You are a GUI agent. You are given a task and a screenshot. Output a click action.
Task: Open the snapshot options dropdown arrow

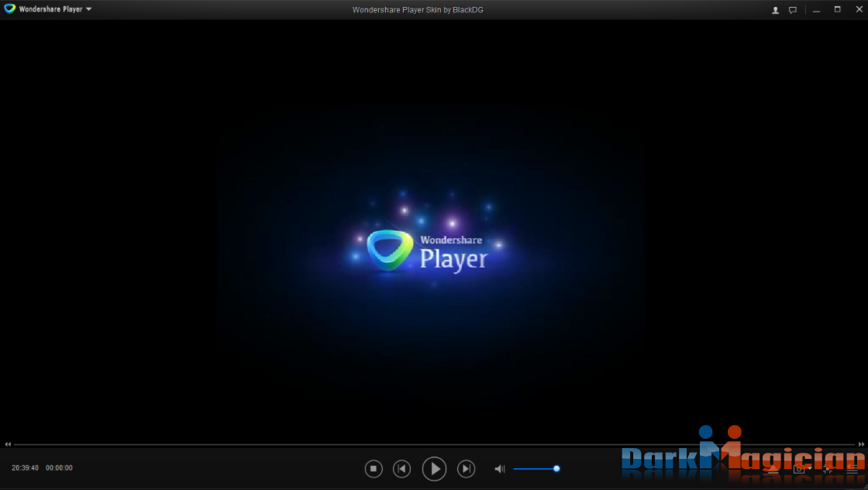point(810,468)
